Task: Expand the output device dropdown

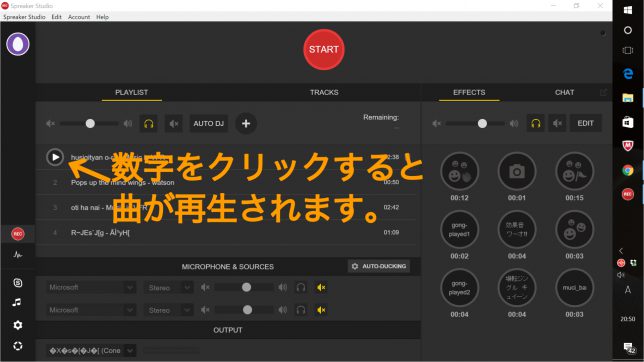Action: (91, 350)
